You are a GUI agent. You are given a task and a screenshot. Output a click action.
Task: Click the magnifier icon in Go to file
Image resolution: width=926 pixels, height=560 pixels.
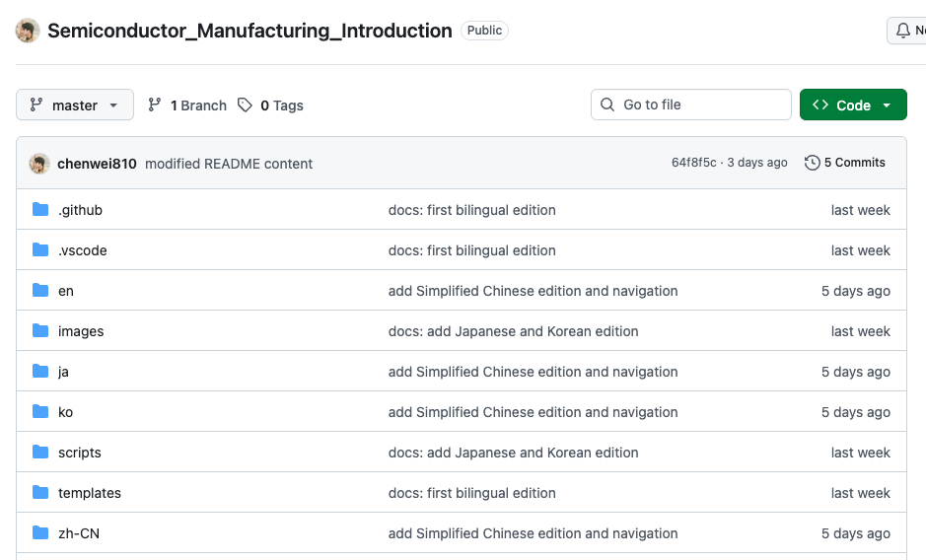(607, 105)
